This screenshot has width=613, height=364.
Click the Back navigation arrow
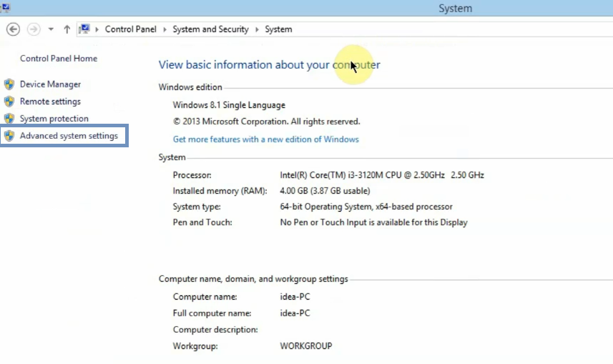tap(13, 29)
